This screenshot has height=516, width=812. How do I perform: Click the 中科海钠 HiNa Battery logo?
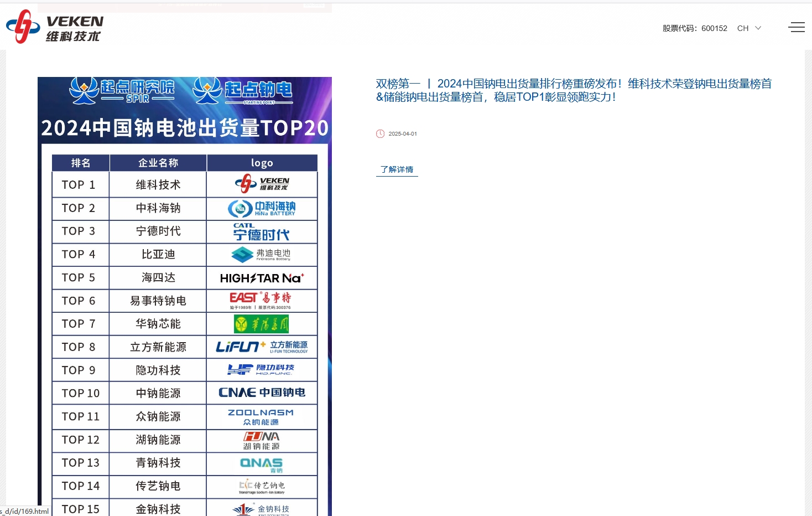tap(262, 208)
